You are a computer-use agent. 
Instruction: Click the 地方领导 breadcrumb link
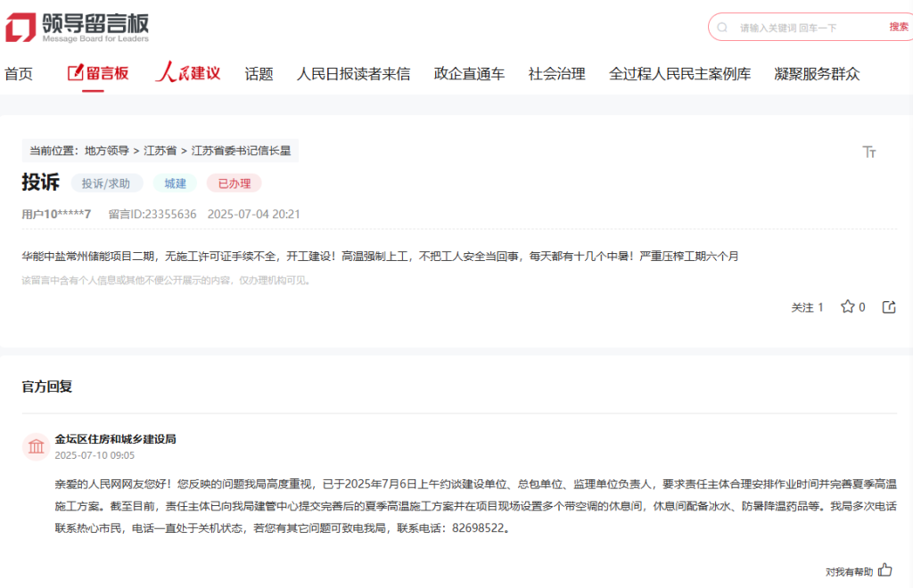tap(107, 151)
